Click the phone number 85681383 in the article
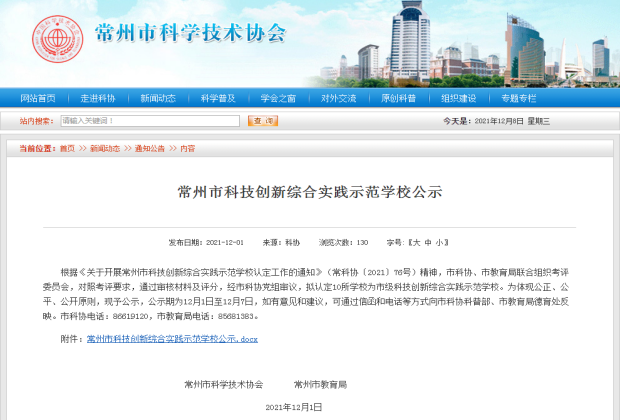620x420 pixels. [x=236, y=317]
